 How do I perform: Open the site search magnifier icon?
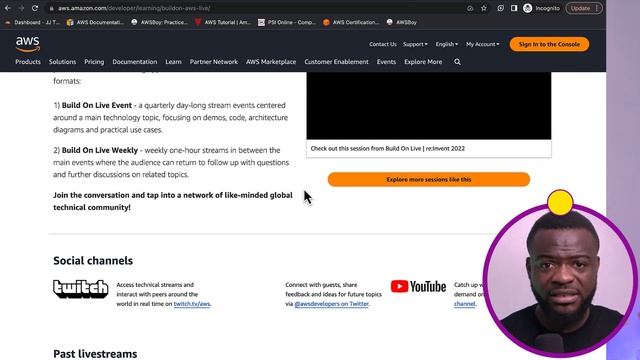(x=457, y=62)
